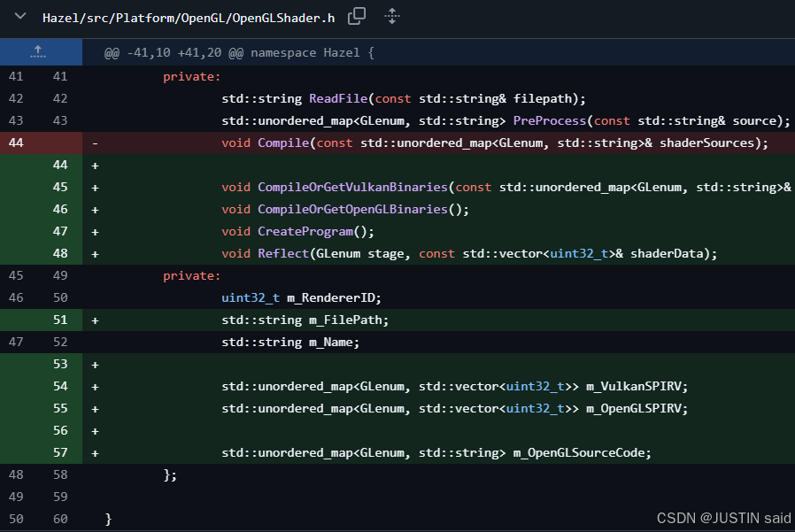Select deleted line number 44
This screenshot has width=795, height=532.
[17, 143]
